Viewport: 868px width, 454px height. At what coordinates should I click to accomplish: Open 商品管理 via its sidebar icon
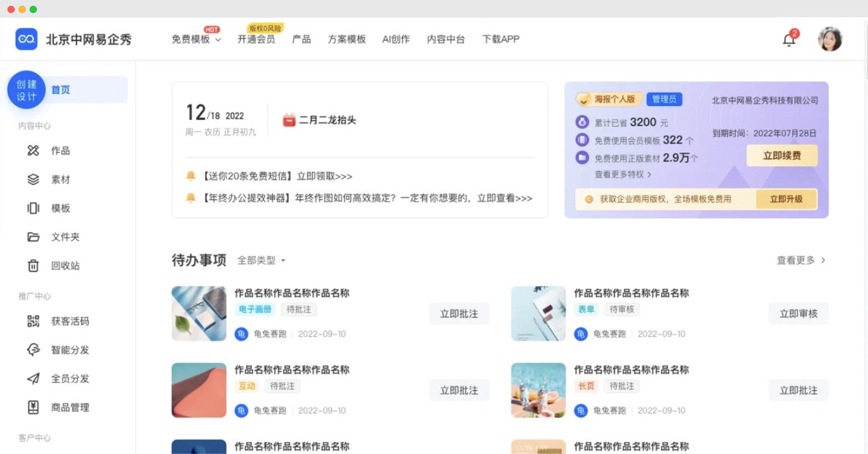point(33,407)
